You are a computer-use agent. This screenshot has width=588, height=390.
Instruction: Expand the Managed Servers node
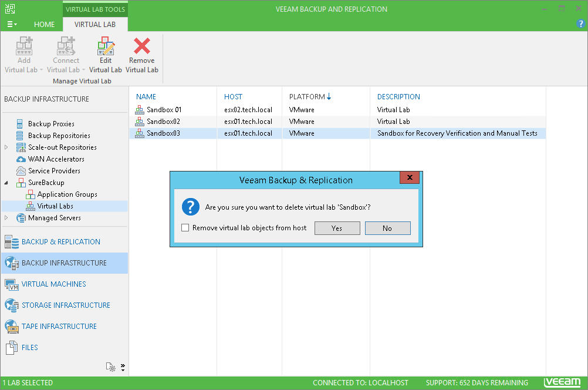tap(6, 218)
